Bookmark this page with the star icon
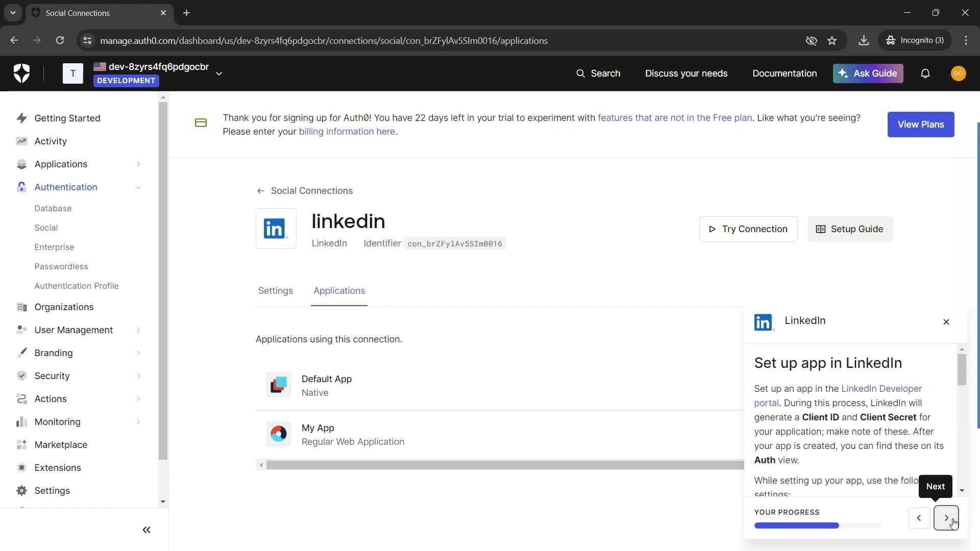The height and width of the screenshot is (551, 980). [x=832, y=41]
